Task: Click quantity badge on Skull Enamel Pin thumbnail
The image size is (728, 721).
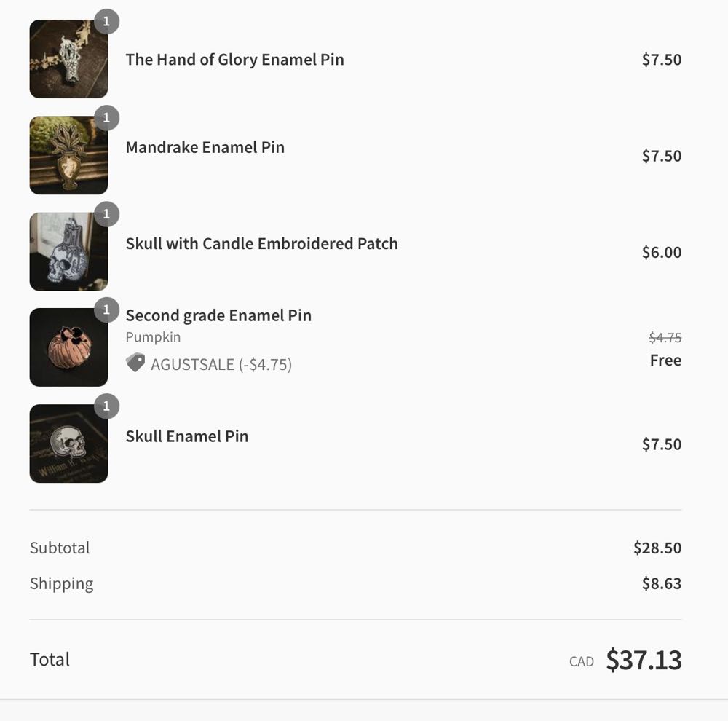Action: pos(106,406)
